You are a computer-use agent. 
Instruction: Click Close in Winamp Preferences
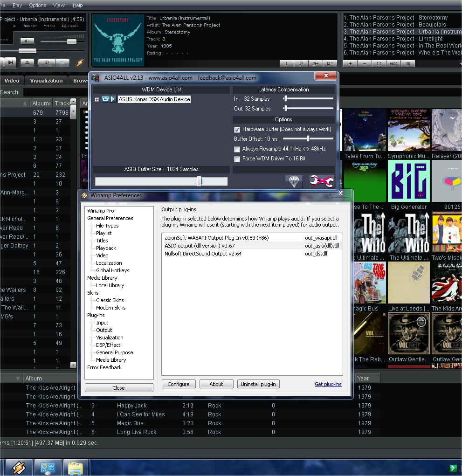(x=119, y=388)
